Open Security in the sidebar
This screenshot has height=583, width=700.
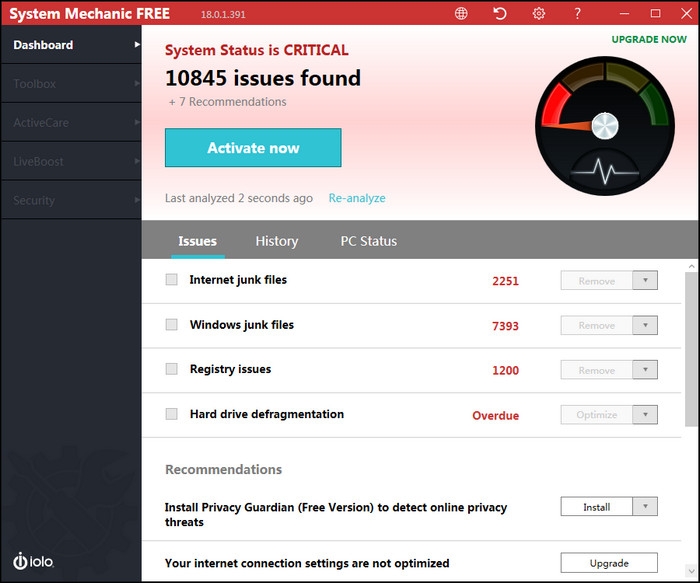pos(71,200)
